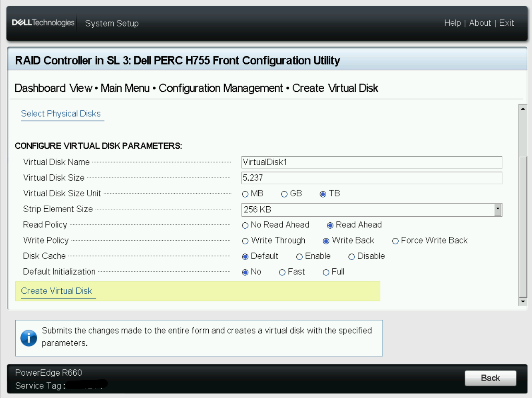This screenshot has height=398, width=532.
Task: Set write policy to Force Write Back
Action: (x=395, y=241)
